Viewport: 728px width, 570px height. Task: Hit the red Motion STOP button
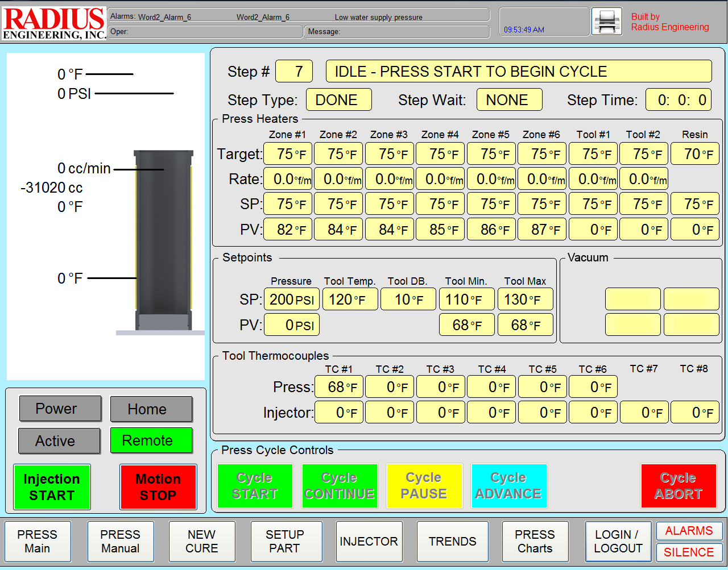(x=158, y=487)
